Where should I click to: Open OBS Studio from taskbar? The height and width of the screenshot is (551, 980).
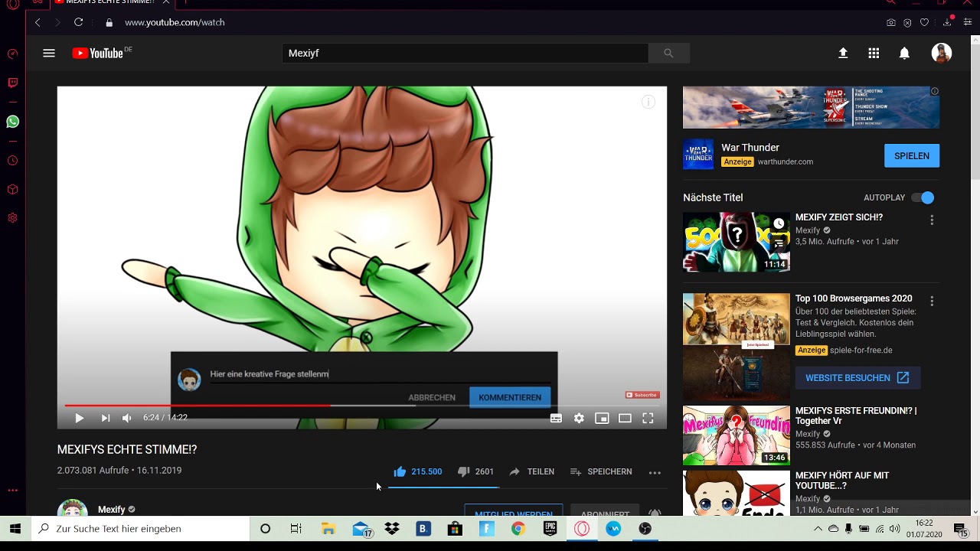[645, 529]
